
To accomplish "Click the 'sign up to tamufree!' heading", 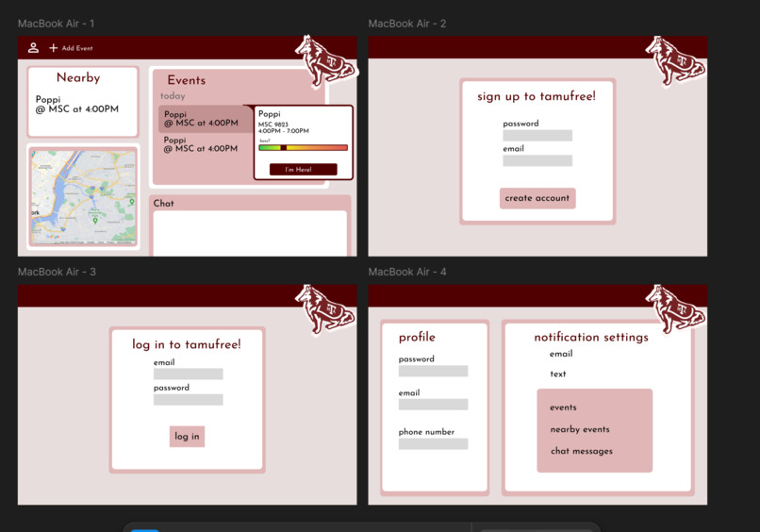I will 537,96.
